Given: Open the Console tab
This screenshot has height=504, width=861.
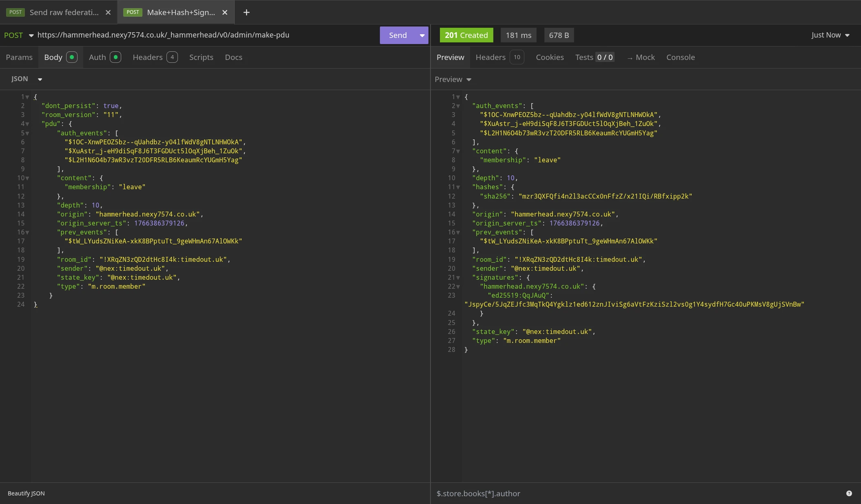Looking at the screenshot, I should 680,57.
